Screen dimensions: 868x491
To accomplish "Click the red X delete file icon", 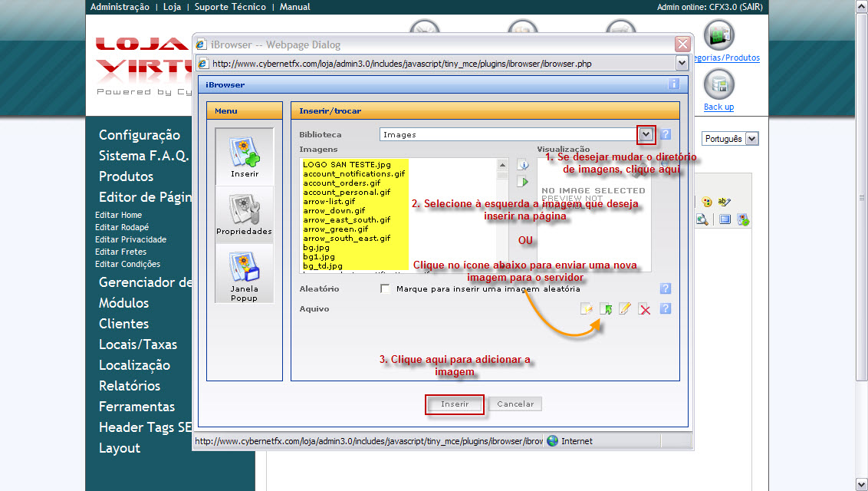I will point(645,309).
